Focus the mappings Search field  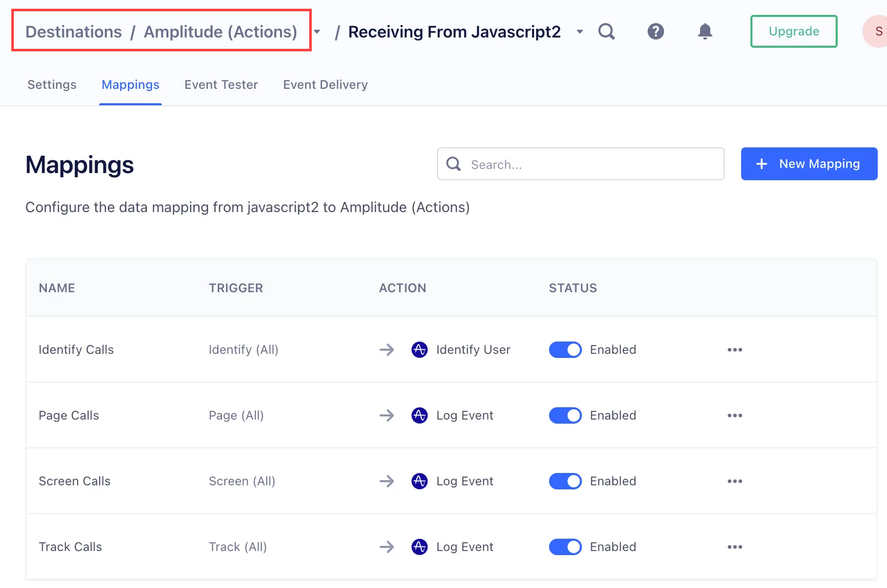[581, 164]
